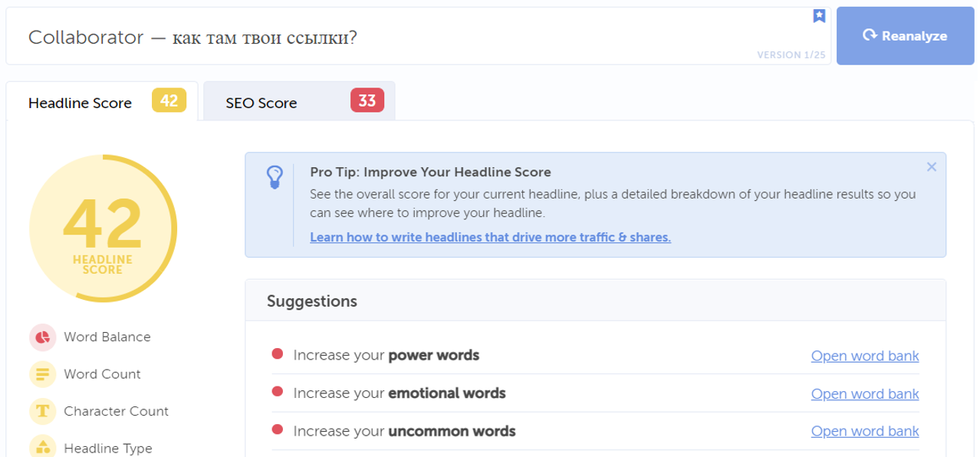The height and width of the screenshot is (457, 980).
Task: Click the Version 1/25 label
Action: tap(789, 54)
